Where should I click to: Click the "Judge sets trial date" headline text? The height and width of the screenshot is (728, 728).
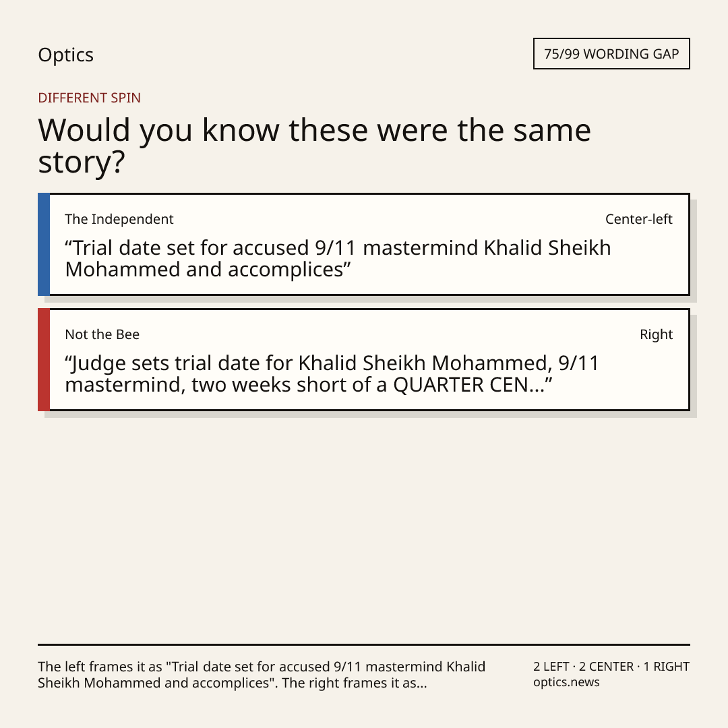coord(332,373)
